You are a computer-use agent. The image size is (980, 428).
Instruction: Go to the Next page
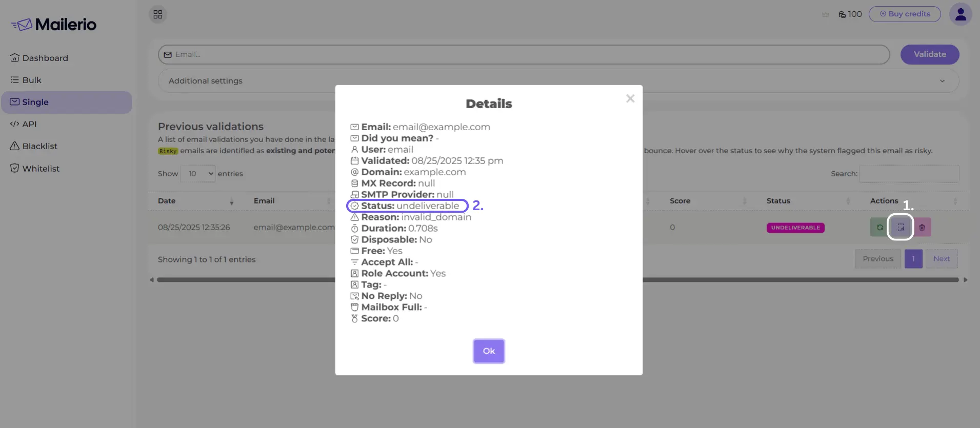pyautogui.click(x=942, y=259)
